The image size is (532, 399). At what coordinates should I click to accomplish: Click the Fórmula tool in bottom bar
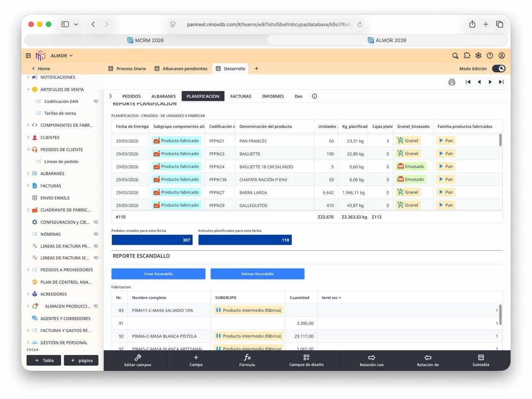point(247,360)
